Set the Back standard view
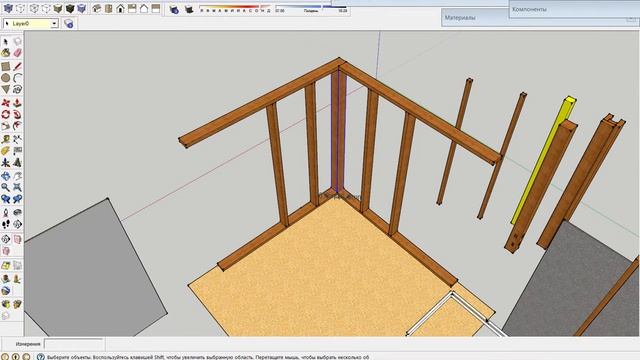 (144, 8)
